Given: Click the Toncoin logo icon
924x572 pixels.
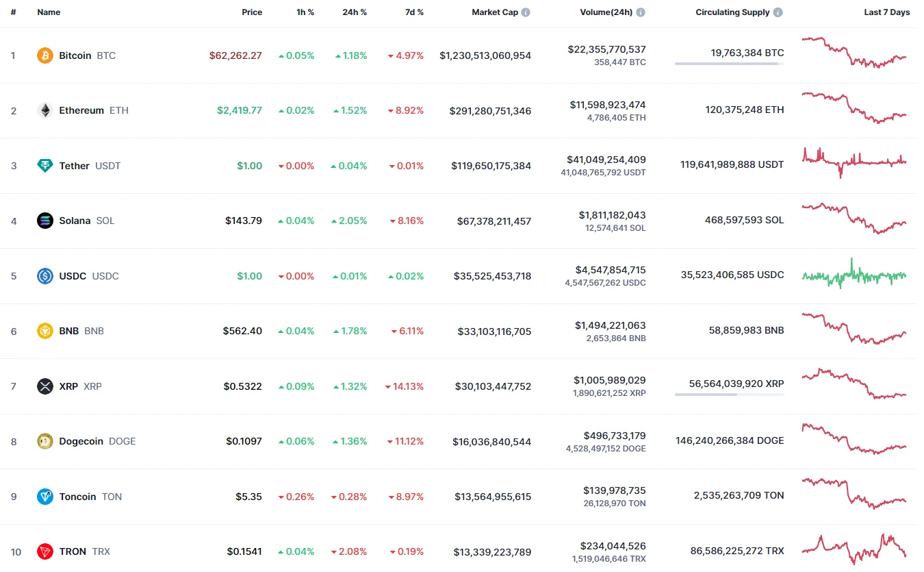Looking at the screenshot, I should click(x=44, y=497).
